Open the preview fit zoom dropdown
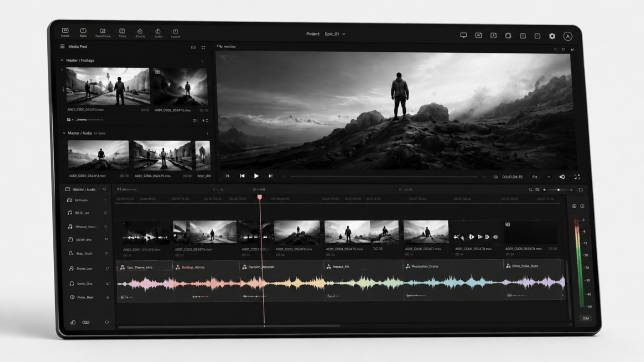This screenshot has width=644, height=362. [549, 177]
